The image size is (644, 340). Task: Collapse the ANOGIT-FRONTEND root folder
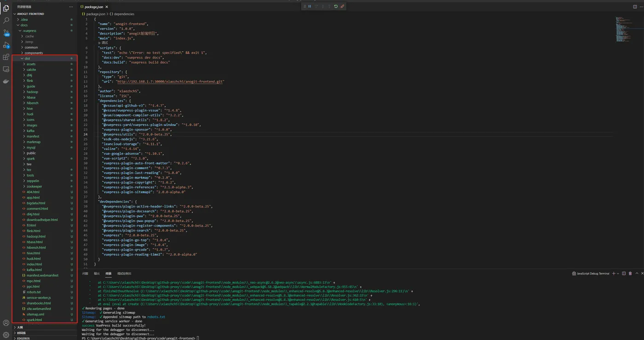pos(30,14)
